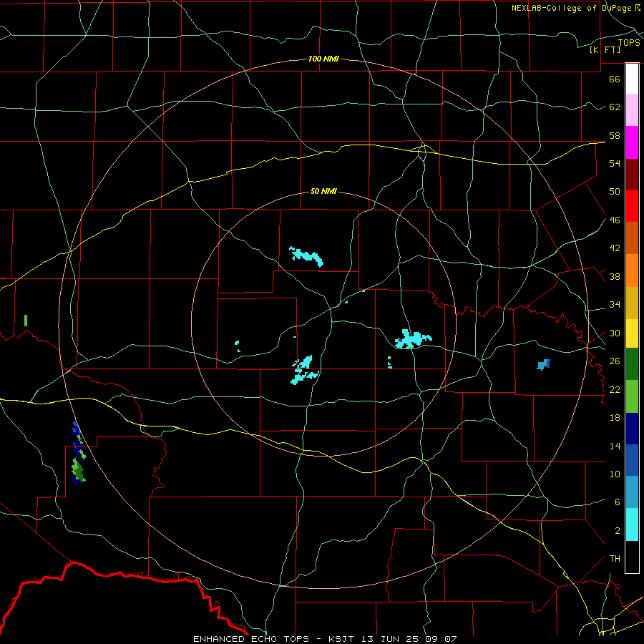Click the cyan echo cluster southwest of center
Image resolution: width=644 pixels, height=644 pixels.
305,370
